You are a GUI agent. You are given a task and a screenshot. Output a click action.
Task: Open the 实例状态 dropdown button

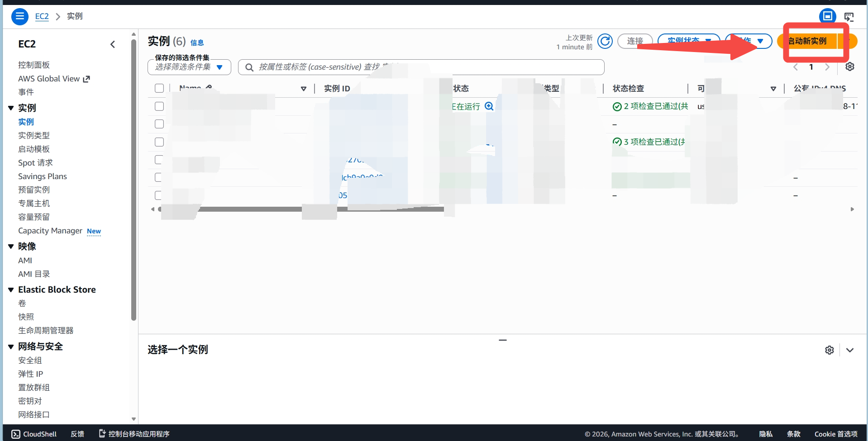click(689, 41)
